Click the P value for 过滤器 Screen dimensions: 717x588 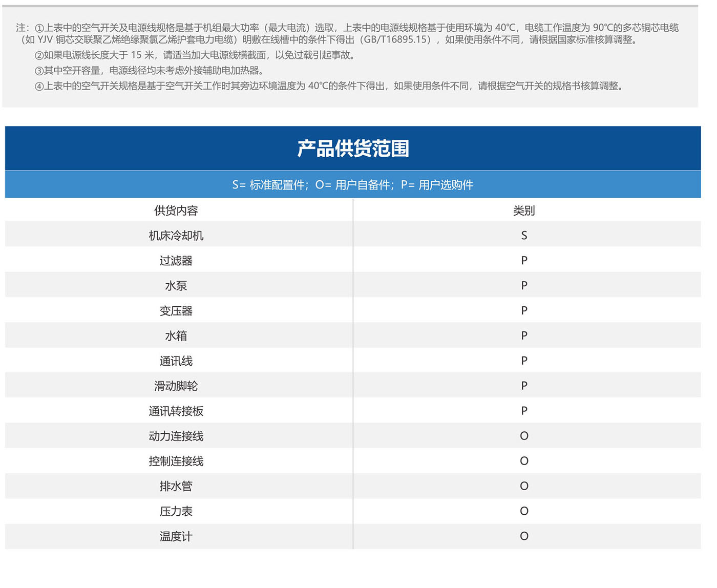click(x=524, y=260)
